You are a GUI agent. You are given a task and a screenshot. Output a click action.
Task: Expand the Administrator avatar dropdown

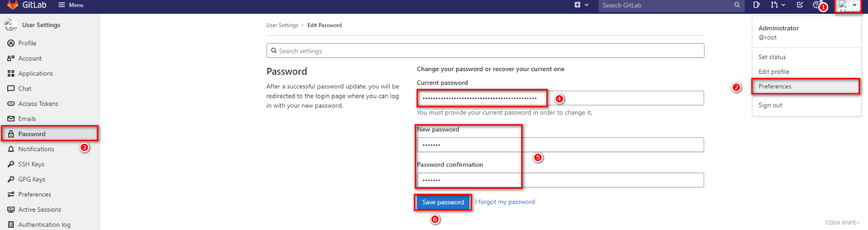point(848,5)
